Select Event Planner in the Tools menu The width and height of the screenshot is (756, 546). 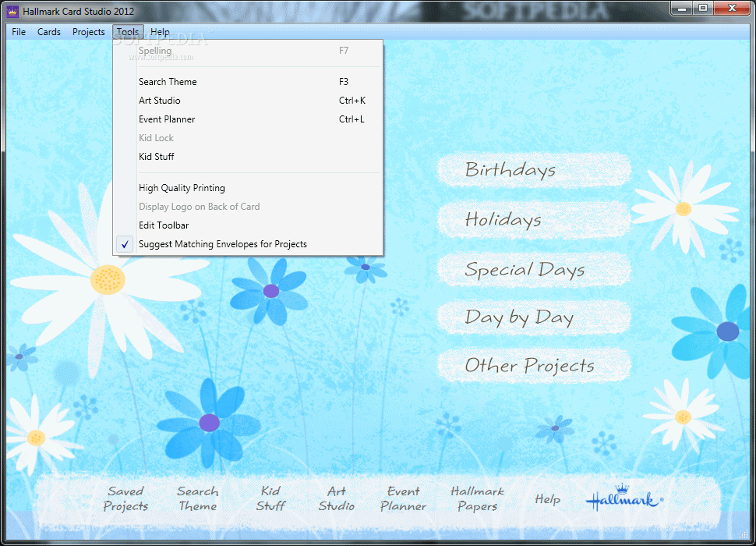249,119
